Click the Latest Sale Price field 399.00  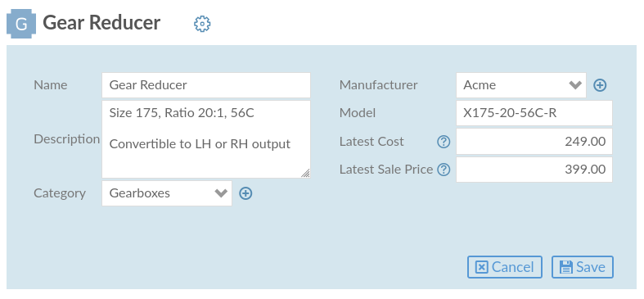tap(534, 170)
